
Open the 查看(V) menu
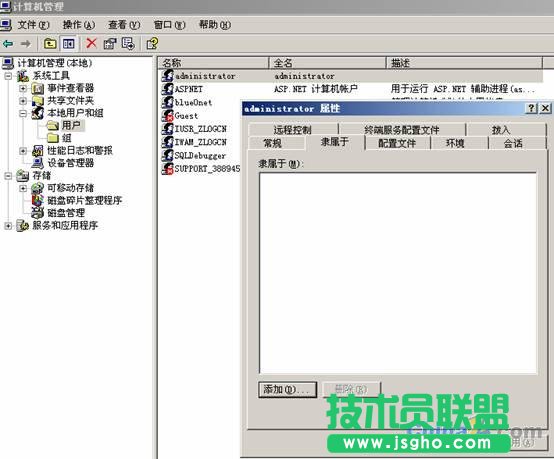(124, 25)
